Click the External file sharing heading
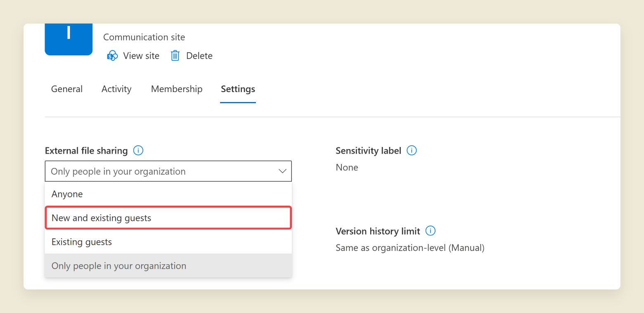The height and width of the screenshot is (313, 644). tap(86, 151)
